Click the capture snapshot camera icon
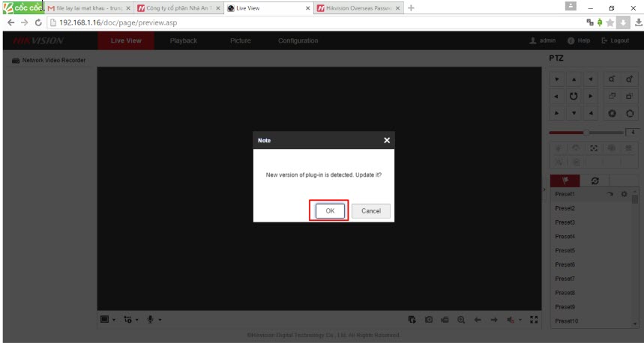The width and height of the screenshot is (644, 343). [x=429, y=320]
